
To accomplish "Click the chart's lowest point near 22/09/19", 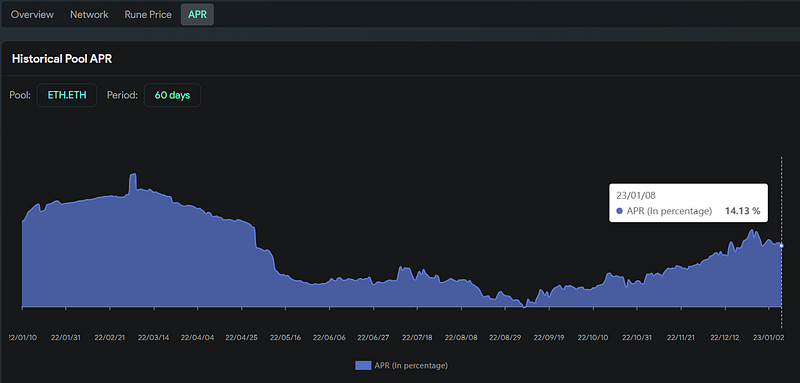I will 524,307.
